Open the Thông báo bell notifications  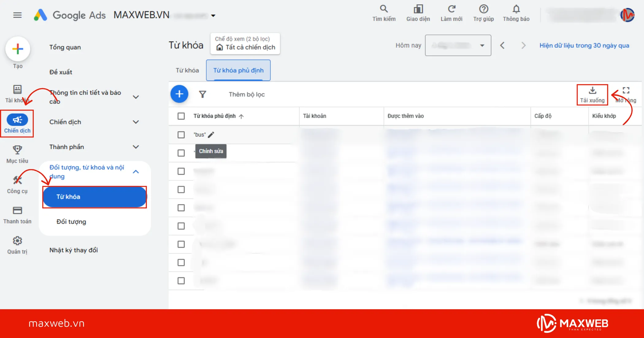(x=516, y=9)
